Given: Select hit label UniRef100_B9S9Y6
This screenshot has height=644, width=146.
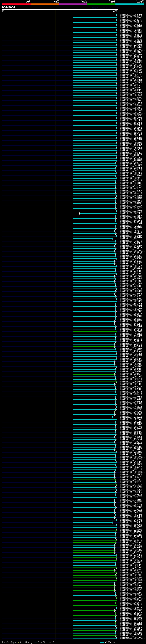Looking at the screenshot, I should click(x=131, y=27).
